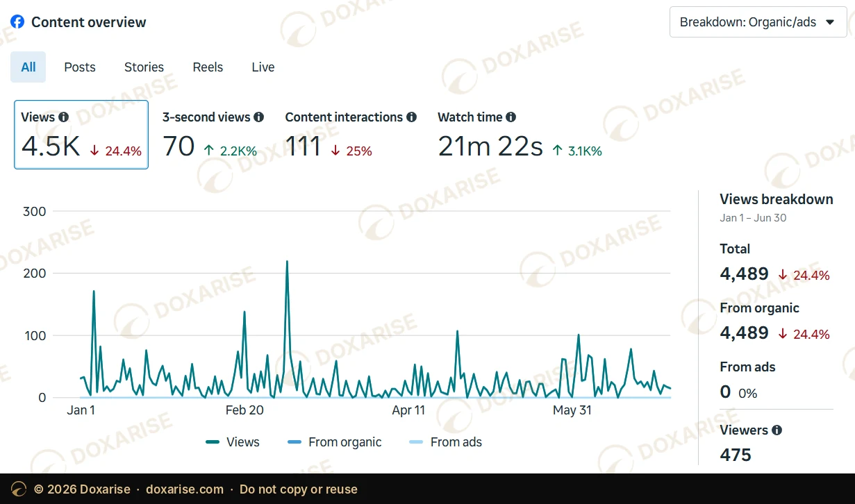This screenshot has height=504, width=855.
Task: Click the 70 three-second views value
Action: coord(179,146)
